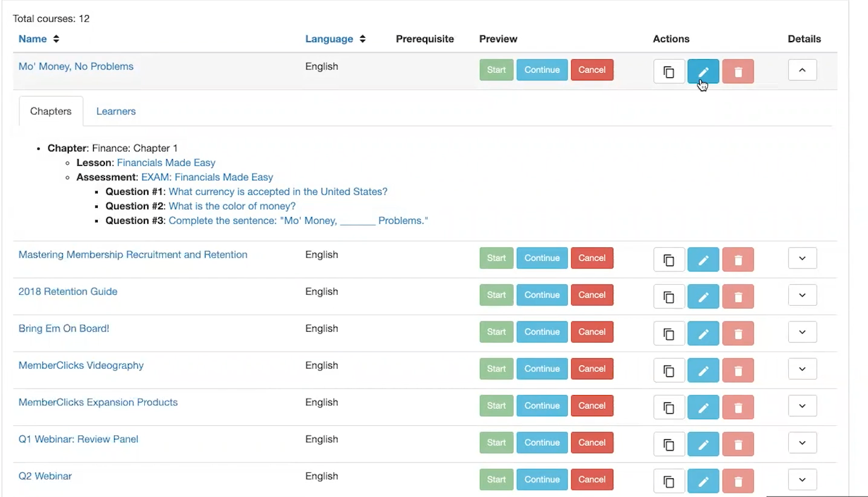Duplicate the Mo' Money, No Problems course
Viewport: 868px width, 497px height.
669,71
